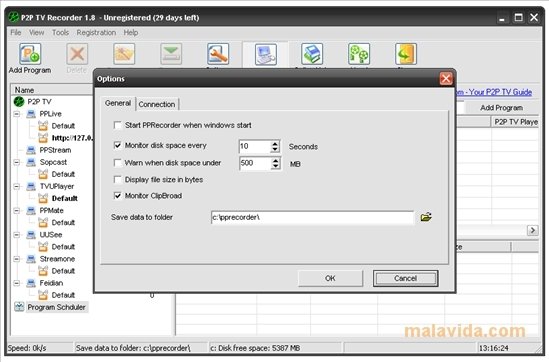Open the Registration menu
The width and height of the screenshot is (549, 362).
pyautogui.click(x=96, y=33)
